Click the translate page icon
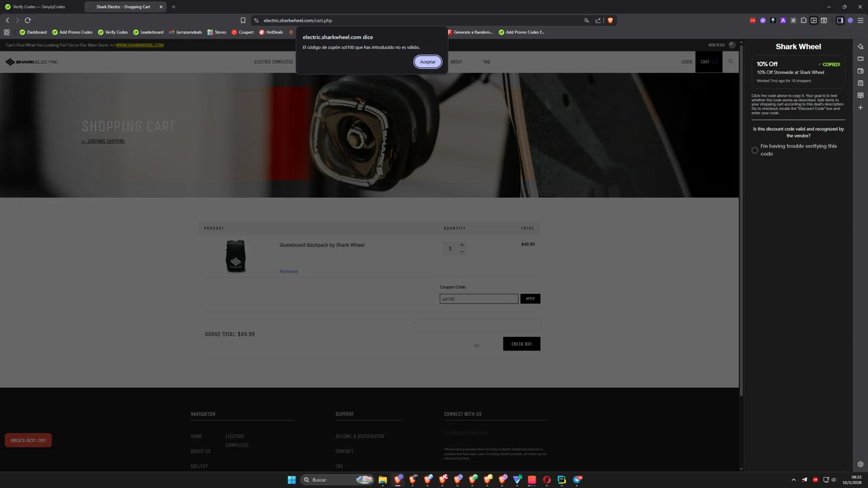Image resolution: width=868 pixels, height=488 pixels. point(587,20)
